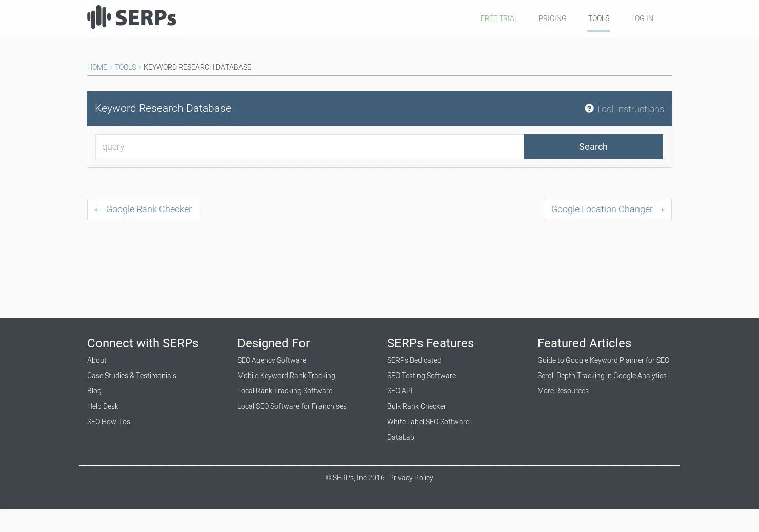Click the Search button
This screenshot has width=759, height=532.
click(x=593, y=147)
